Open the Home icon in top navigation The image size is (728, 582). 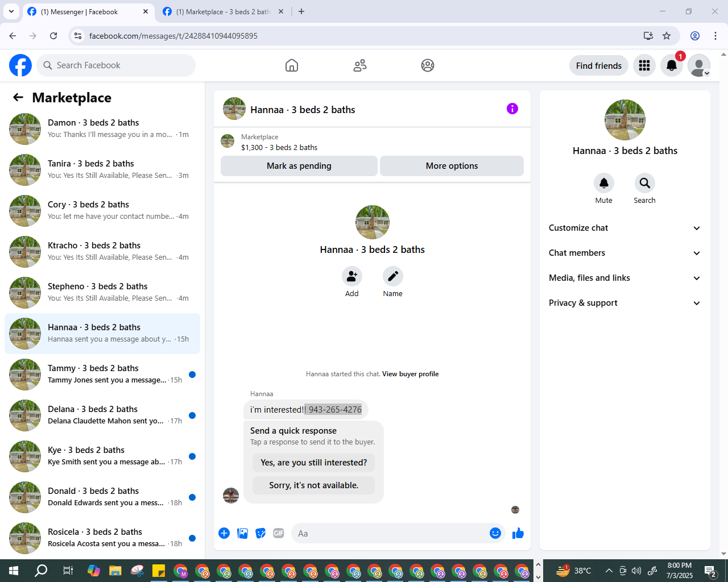[x=292, y=65]
